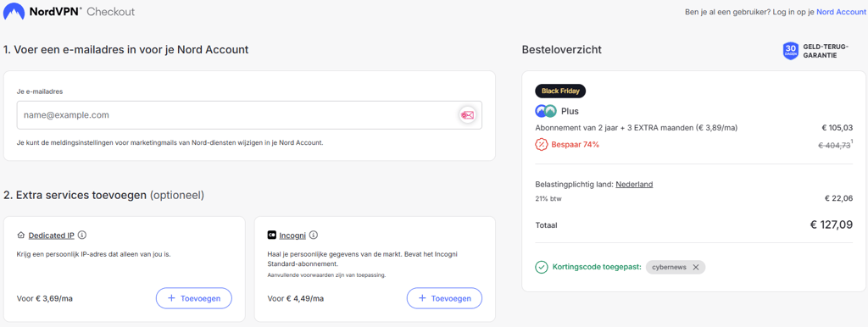The height and width of the screenshot is (327, 868).
Task: Open the Dedicated IP link
Action: pyautogui.click(x=52, y=236)
